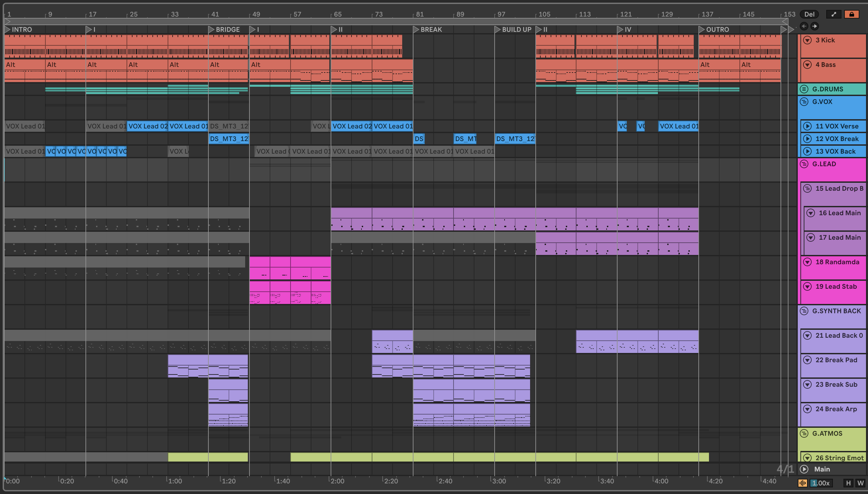Select the blue DS_MT3_12 clip at bar 41
This screenshot has width=868, height=494.
(229, 139)
